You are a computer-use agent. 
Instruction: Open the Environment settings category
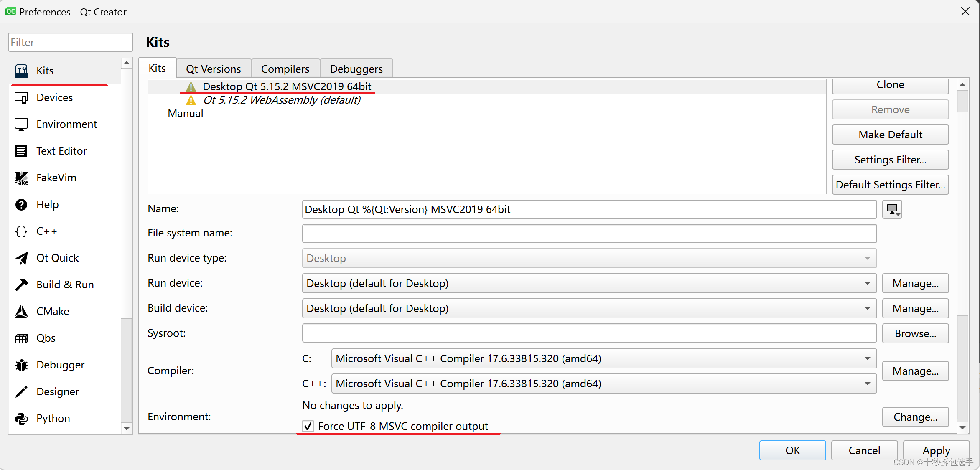(x=65, y=124)
